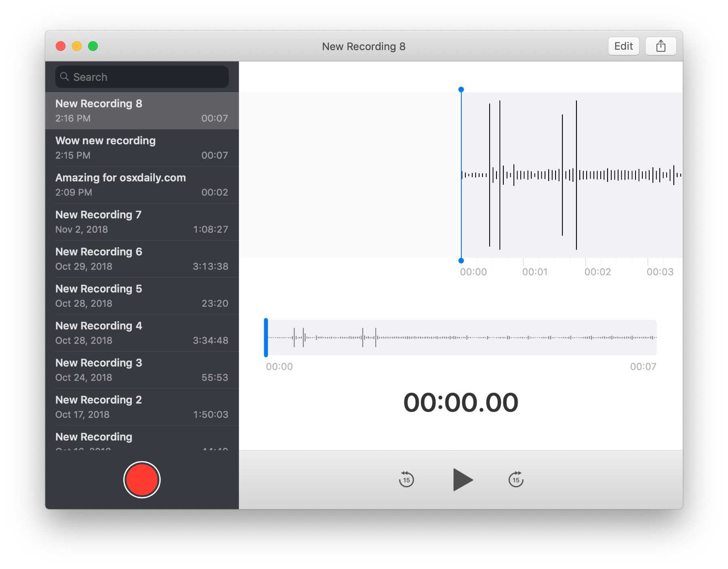
Task: Click the yellow minimize window button
Action: point(77,46)
